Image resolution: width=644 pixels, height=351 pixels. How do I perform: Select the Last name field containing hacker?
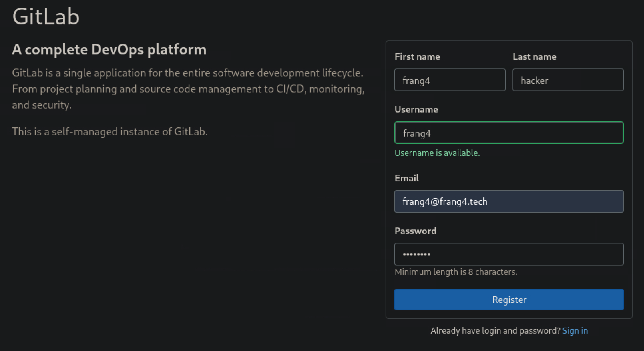pos(568,80)
